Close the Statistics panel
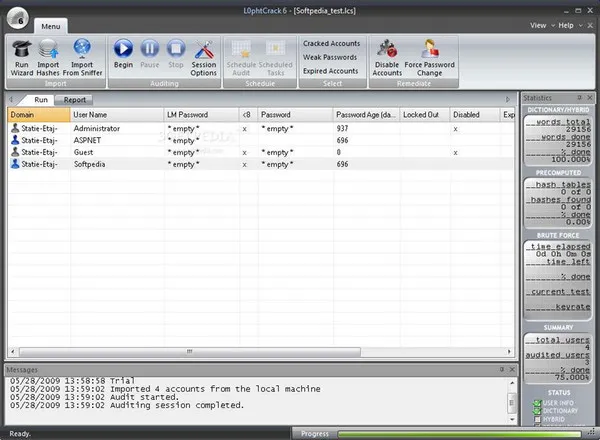Viewport: 600px width, 440px height. pyautogui.click(x=590, y=98)
